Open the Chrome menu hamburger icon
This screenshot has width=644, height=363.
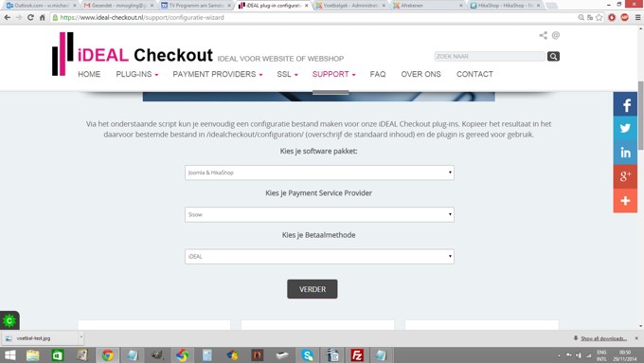click(x=637, y=18)
